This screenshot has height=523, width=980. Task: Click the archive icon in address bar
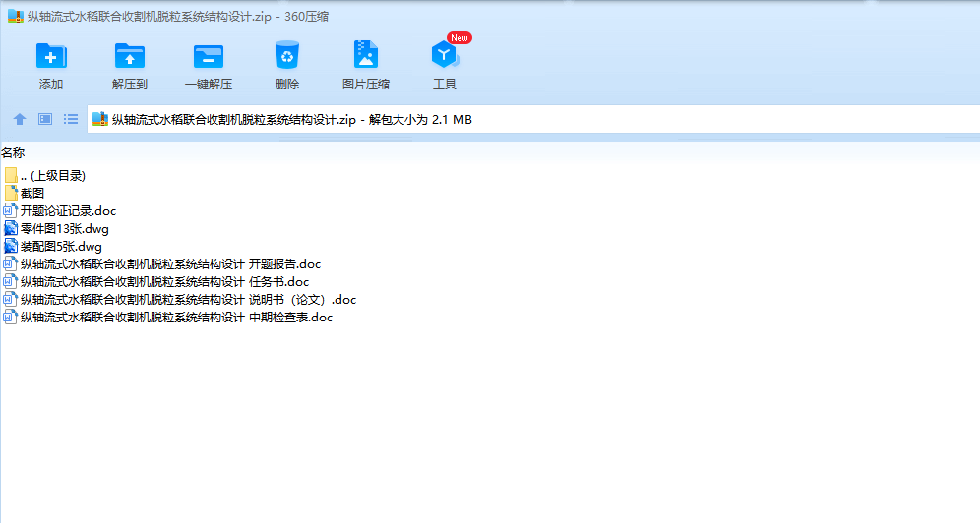pyautogui.click(x=100, y=119)
